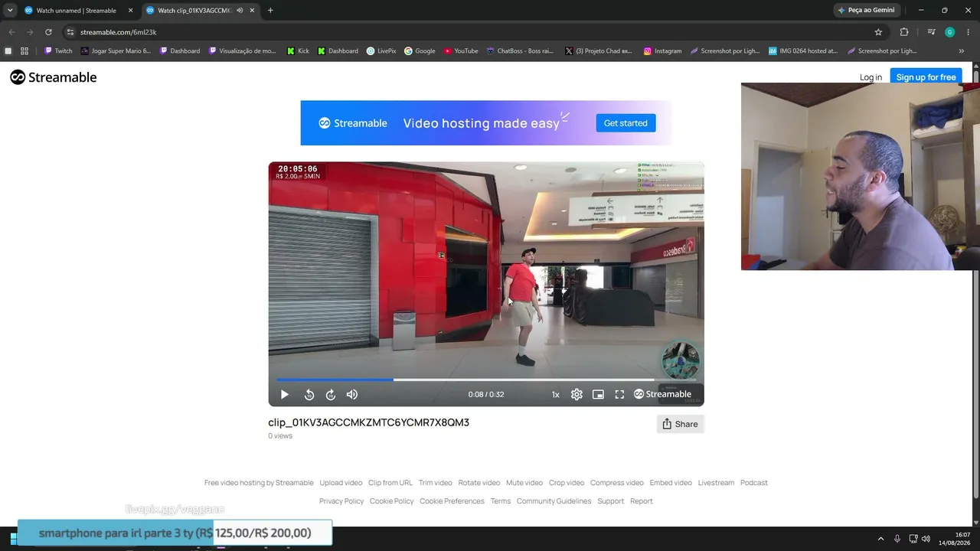Screen dimensions: 980x551
Task: Go back to the previous page
Action: [x=11, y=32]
